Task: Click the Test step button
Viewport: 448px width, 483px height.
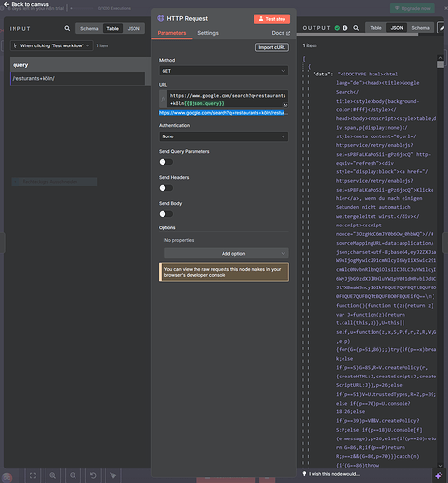Action: pos(272,19)
